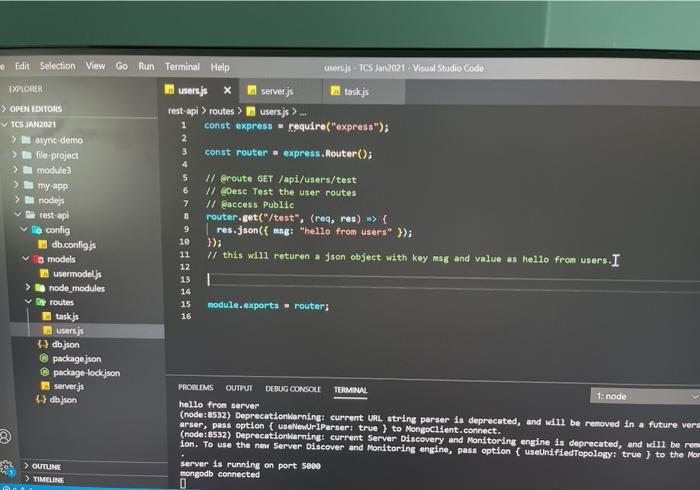700x490 pixels.
Task: Click the routes folder icon
Action: pos(41,302)
